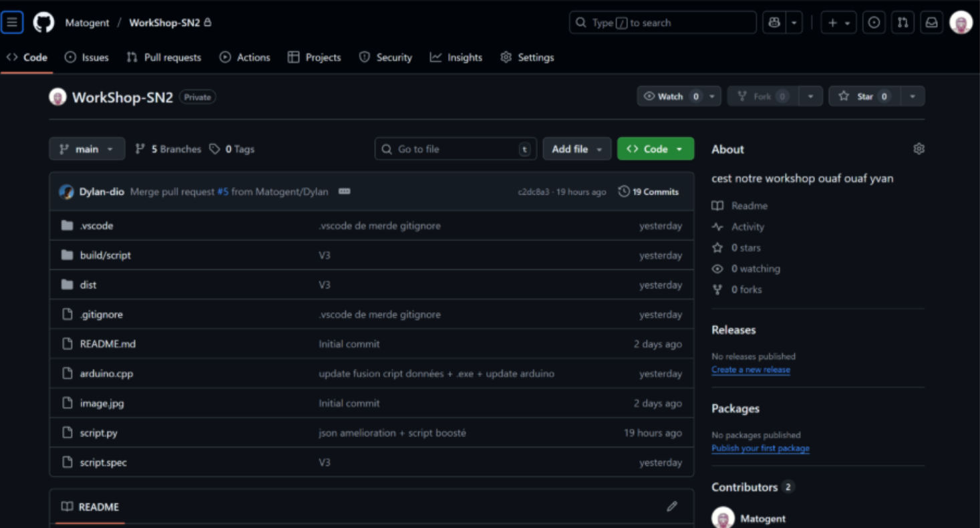Focus the Go to file search field

(x=456, y=149)
